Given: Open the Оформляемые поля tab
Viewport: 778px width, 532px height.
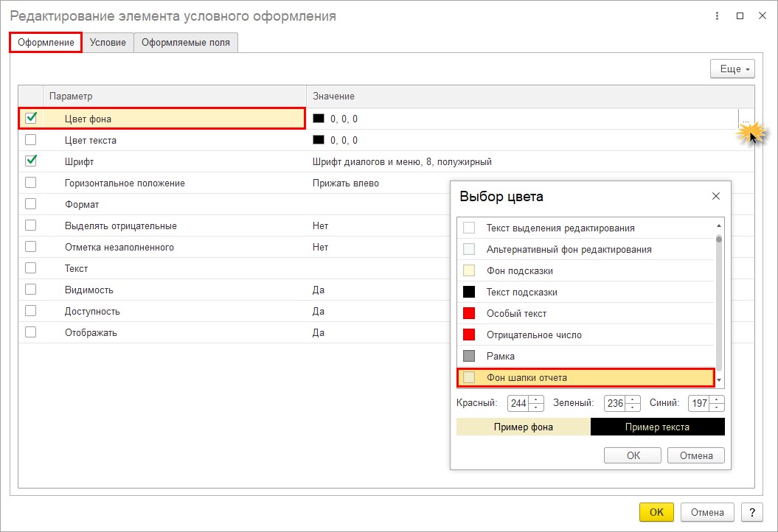Looking at the screenshot, I should click(186, 43).
